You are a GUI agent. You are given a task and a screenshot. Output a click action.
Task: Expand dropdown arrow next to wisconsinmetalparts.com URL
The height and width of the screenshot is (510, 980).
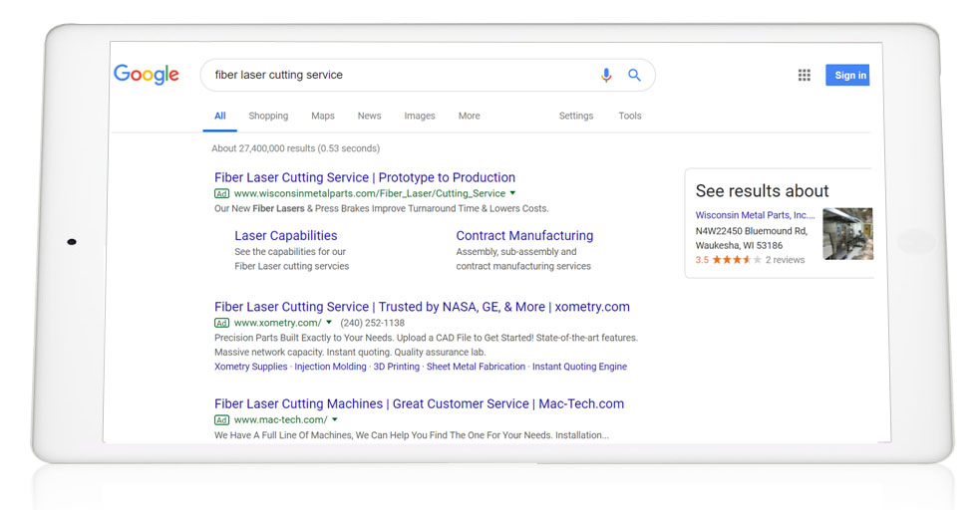tap(512, 193)
